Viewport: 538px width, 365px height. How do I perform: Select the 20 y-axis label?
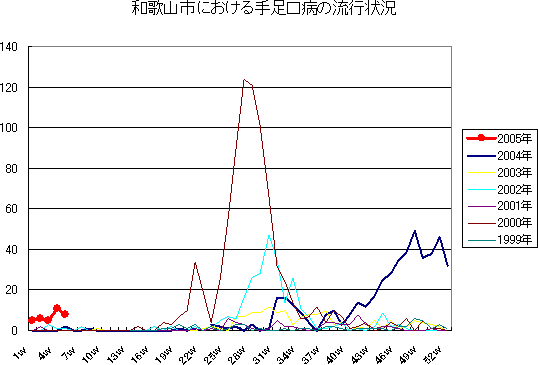tap(11, 290)
